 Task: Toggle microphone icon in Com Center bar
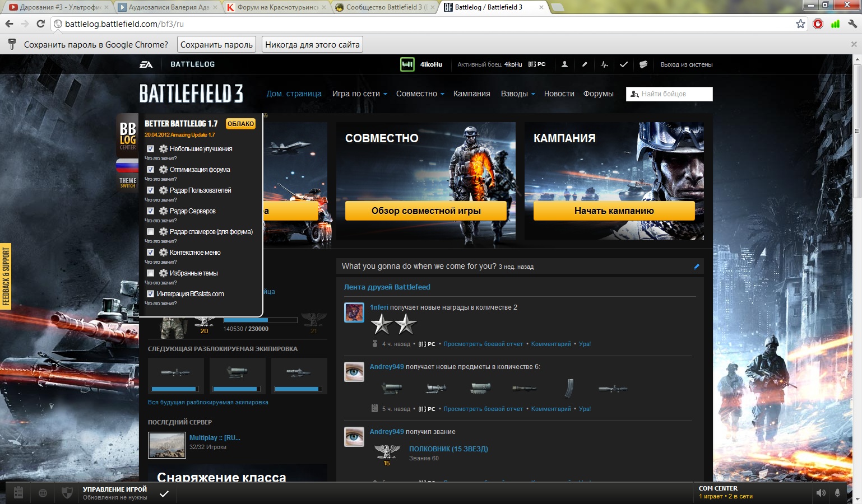coord(837,493)
